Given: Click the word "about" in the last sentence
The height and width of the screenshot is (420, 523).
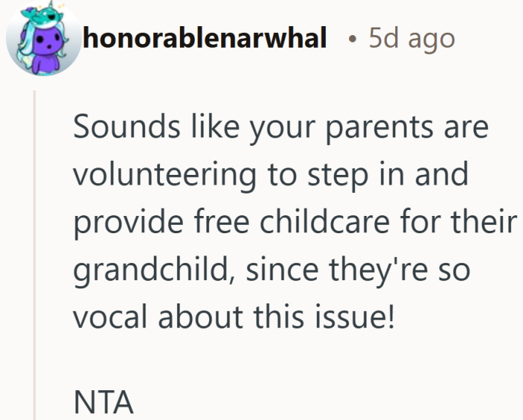Looking at the screenshot, I should click(x=203, y=318).
